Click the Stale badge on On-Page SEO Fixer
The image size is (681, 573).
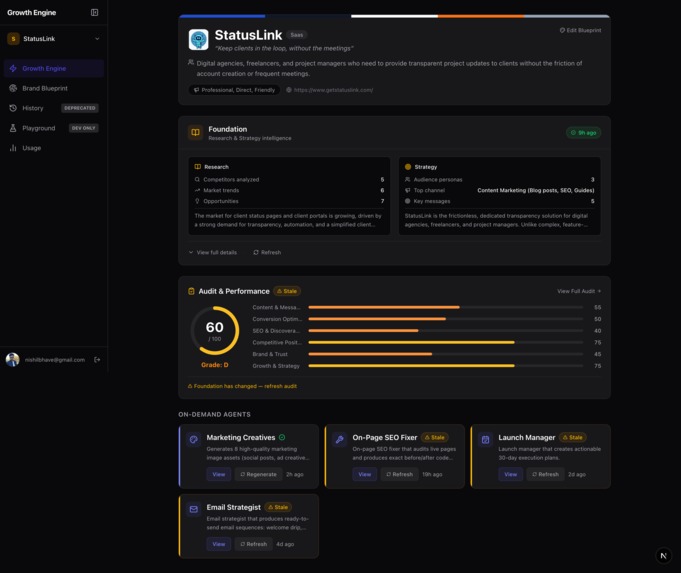tap(435, 437)
